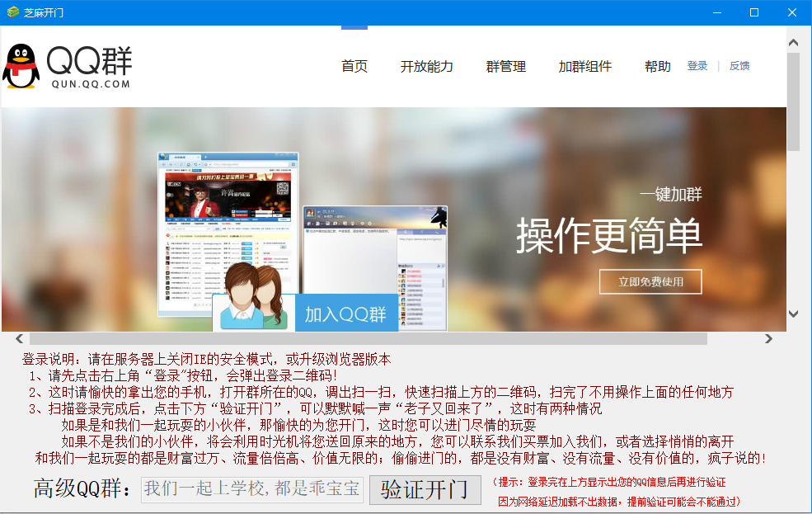Click the horizontal scrollbar right arrow
This screenshot has width=812, height=514.
pos(768,339)
